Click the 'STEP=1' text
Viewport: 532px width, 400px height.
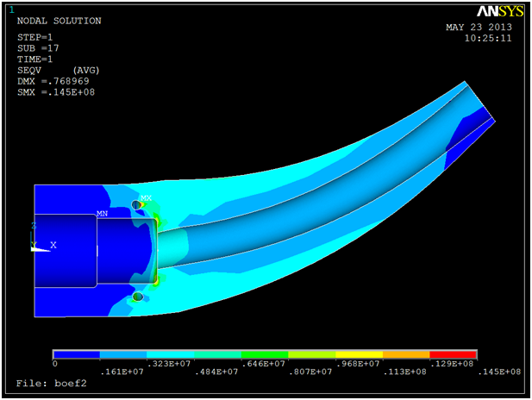pyautogui.click(x=35, y=37)
